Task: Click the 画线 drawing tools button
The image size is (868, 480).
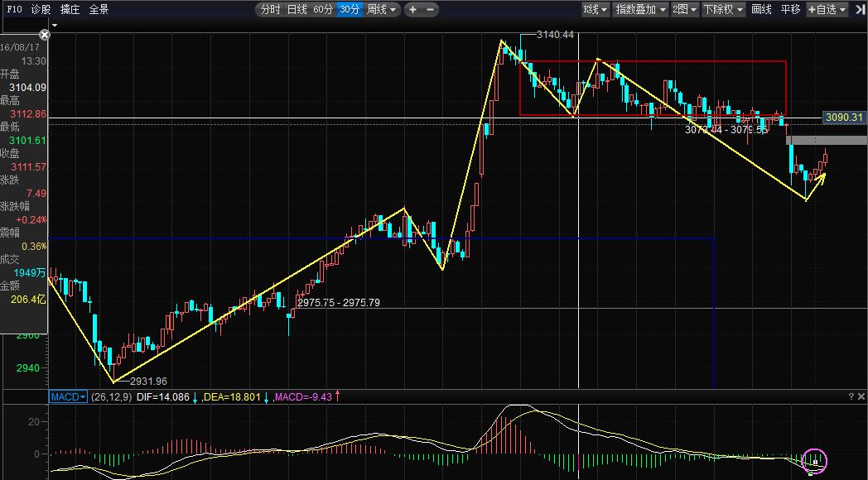Action: (x=761, y=10)
